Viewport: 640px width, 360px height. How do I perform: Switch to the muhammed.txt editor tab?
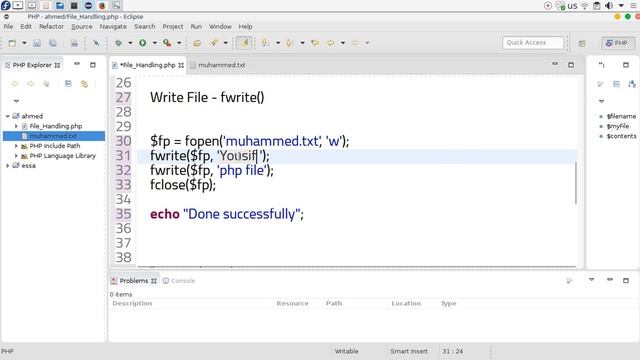click(218, 65)
